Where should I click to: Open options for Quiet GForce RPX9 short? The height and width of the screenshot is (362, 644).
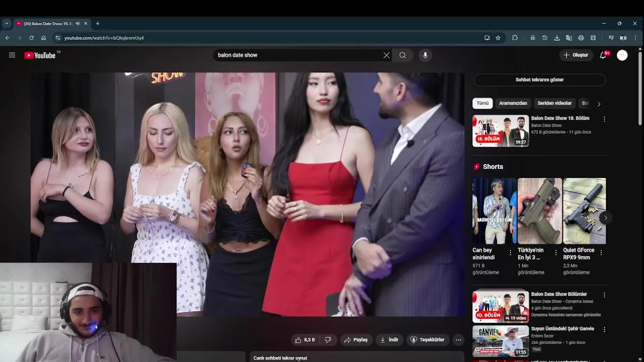pyautogui.click(x=601, y=253)
